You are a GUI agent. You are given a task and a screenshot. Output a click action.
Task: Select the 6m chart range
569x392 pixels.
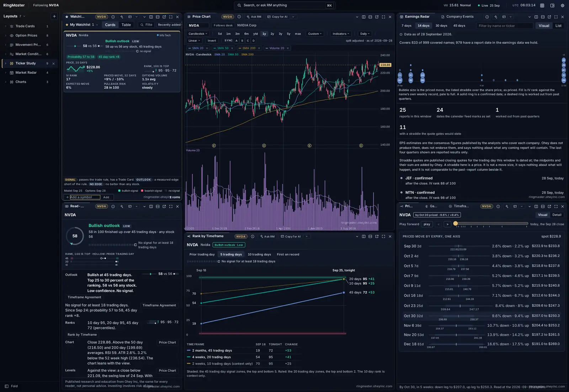[x=246, y=34]
